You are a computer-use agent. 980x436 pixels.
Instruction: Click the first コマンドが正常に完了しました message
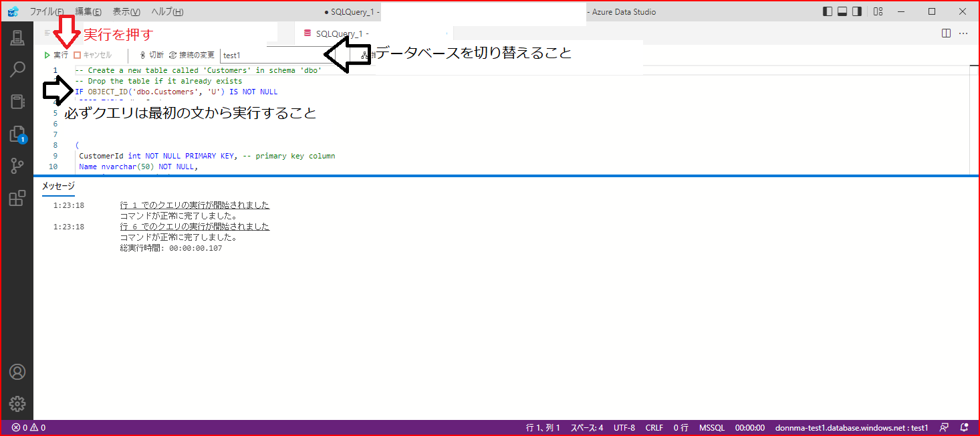coord(179,216)
